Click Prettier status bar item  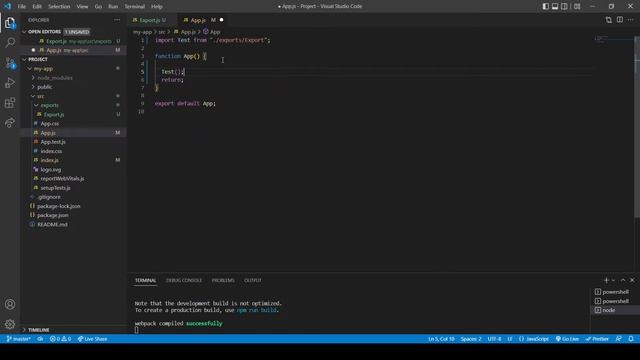(597, 339)
